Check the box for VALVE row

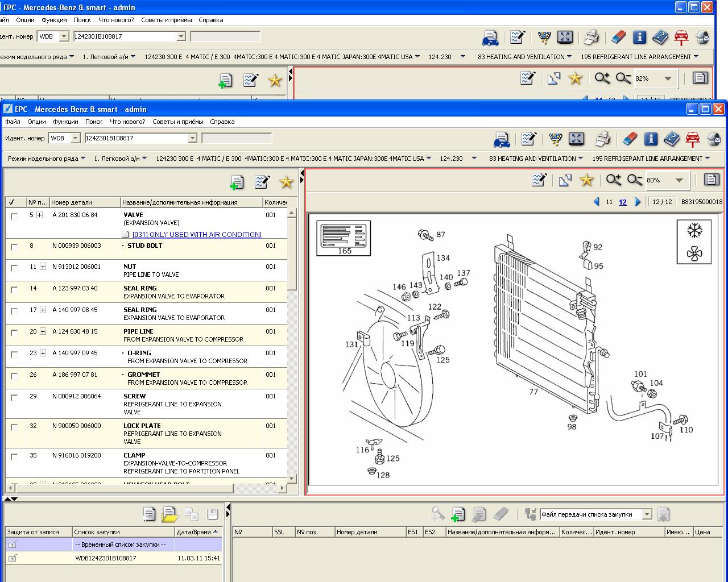click(x=14, y=216)
